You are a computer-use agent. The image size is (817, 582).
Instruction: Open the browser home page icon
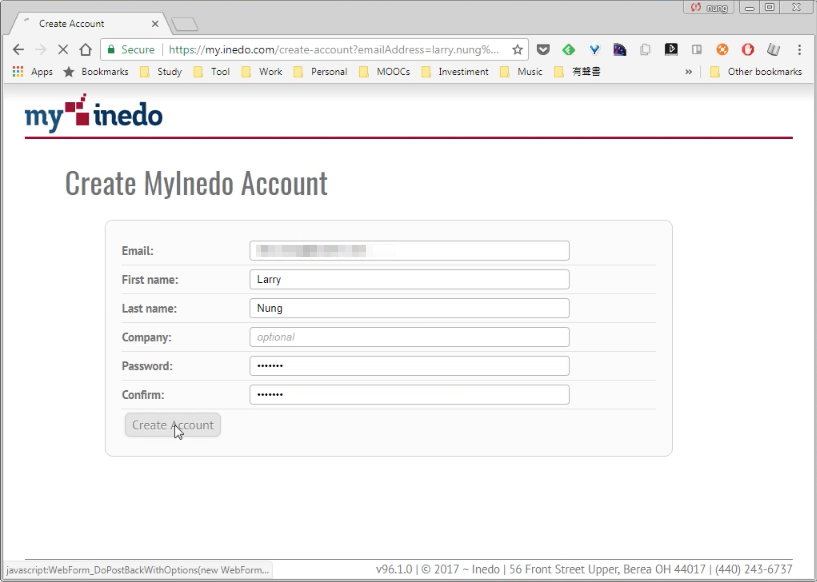pos(85,49)
